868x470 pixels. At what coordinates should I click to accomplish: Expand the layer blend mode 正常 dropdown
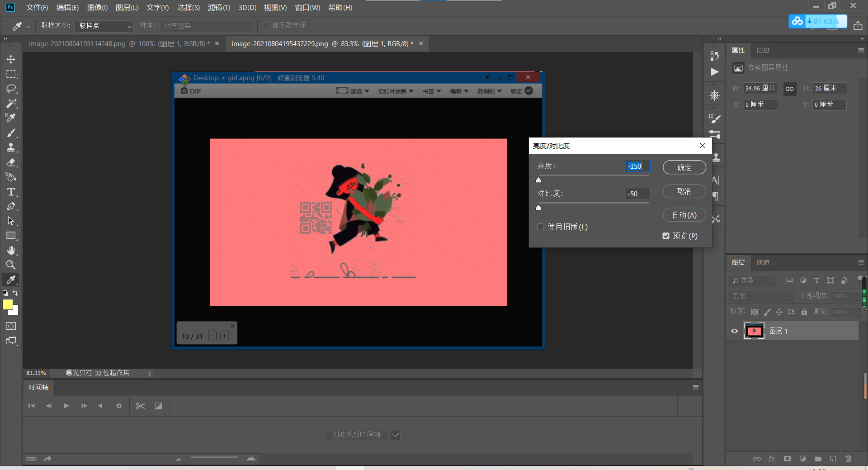761,296
